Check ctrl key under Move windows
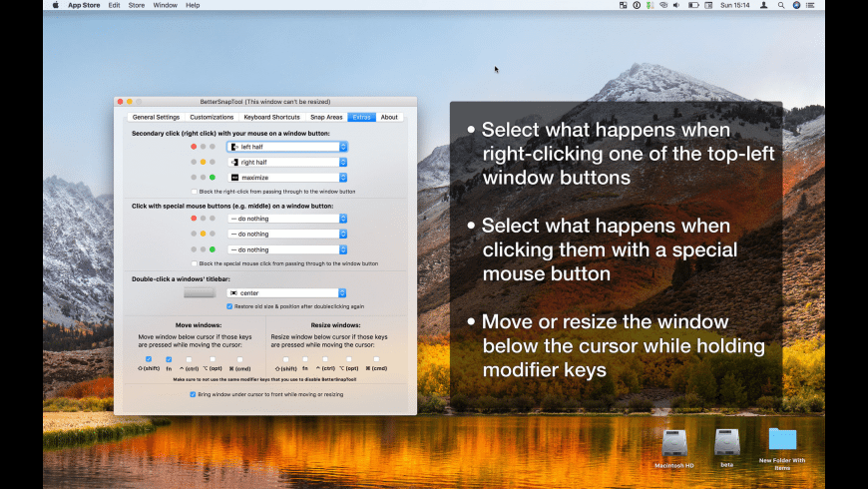This screenshot has width=868, height=489. [x=189, y=359]
